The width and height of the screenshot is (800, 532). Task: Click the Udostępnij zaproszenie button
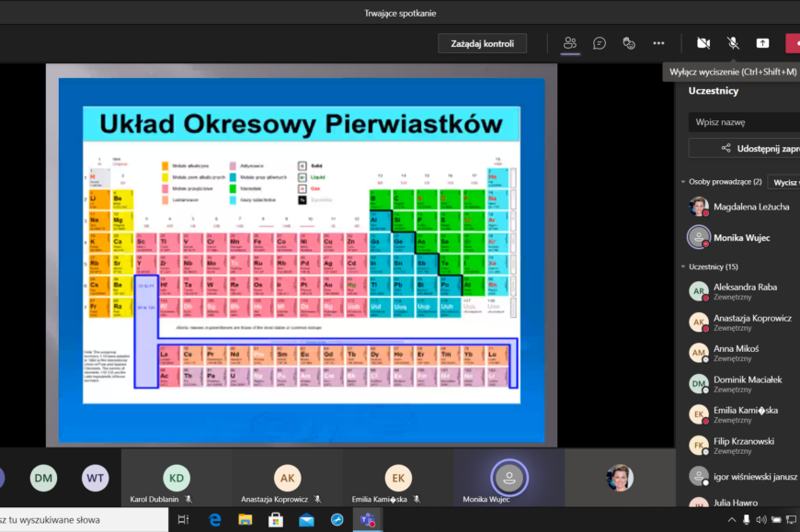(x=745, y=148)
